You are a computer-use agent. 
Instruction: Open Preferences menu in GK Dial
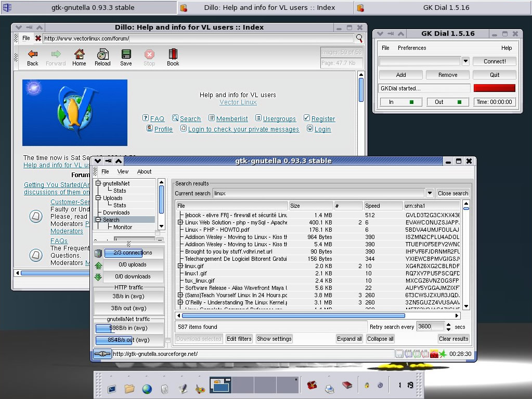(x=411, y=48)
